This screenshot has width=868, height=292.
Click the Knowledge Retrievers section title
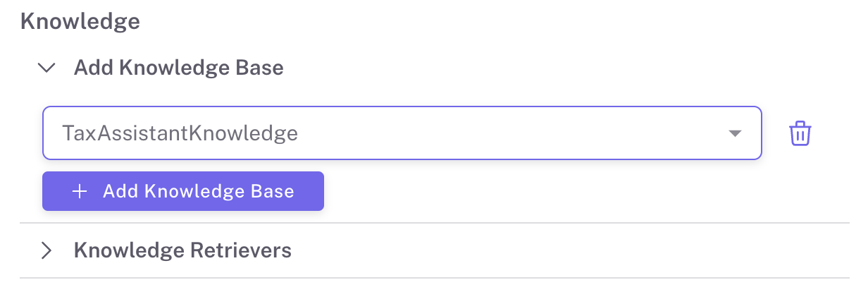pos(182,250)
